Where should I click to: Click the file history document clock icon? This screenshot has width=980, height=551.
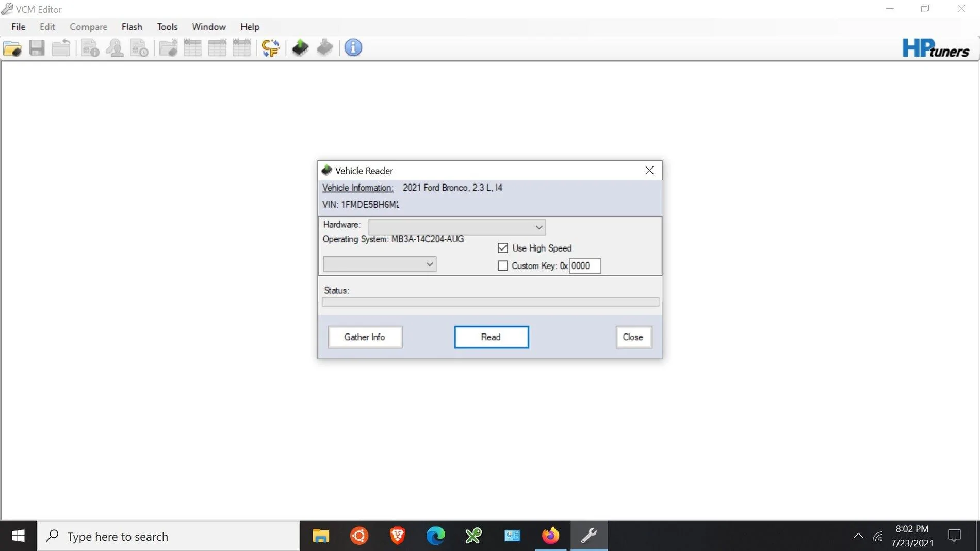click(x=139, y=48)
